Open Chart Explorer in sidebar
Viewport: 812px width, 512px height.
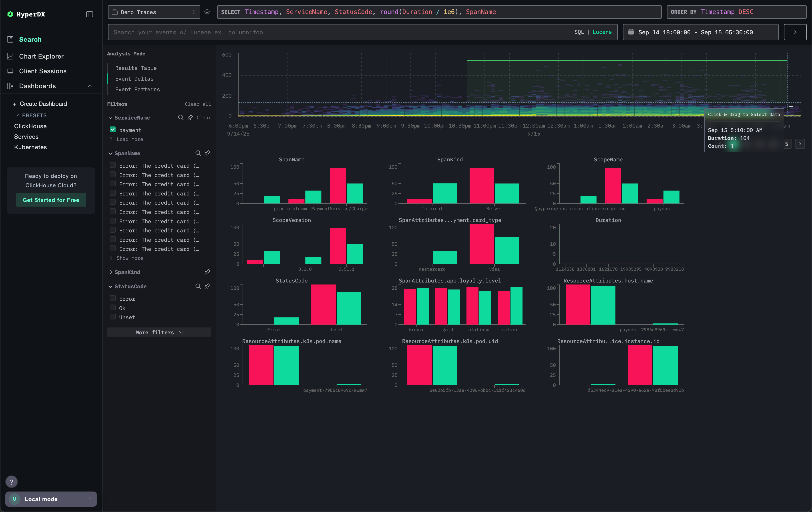[x=41, y=56]
